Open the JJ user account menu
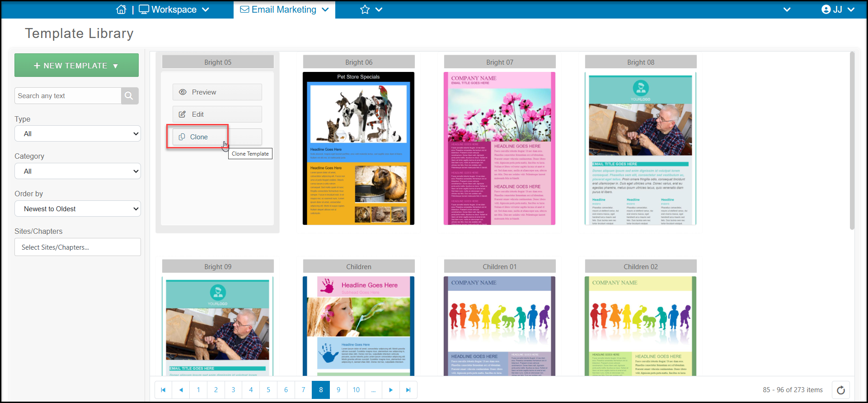 [x=838, y=9]
